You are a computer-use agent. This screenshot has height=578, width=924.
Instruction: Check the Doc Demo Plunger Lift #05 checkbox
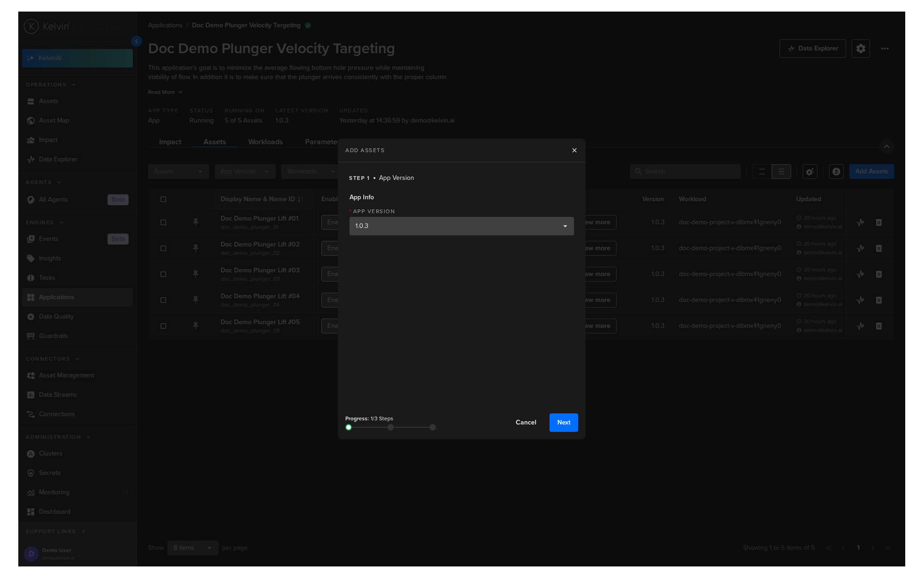(163, 326)
